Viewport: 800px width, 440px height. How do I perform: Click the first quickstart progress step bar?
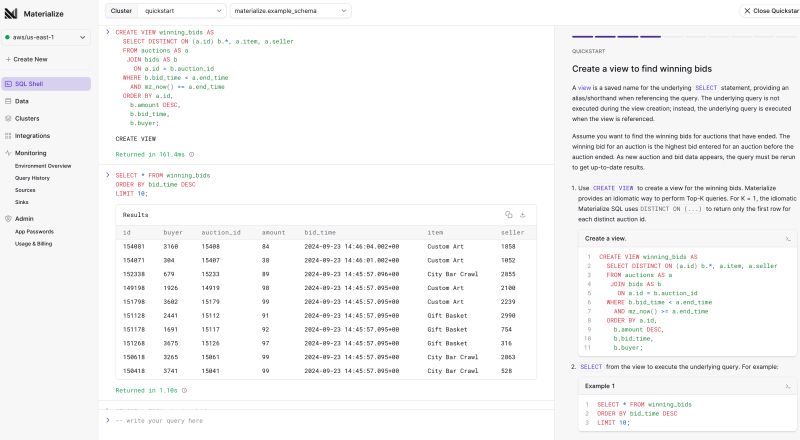pyautogui.click(x=582, y=37)
